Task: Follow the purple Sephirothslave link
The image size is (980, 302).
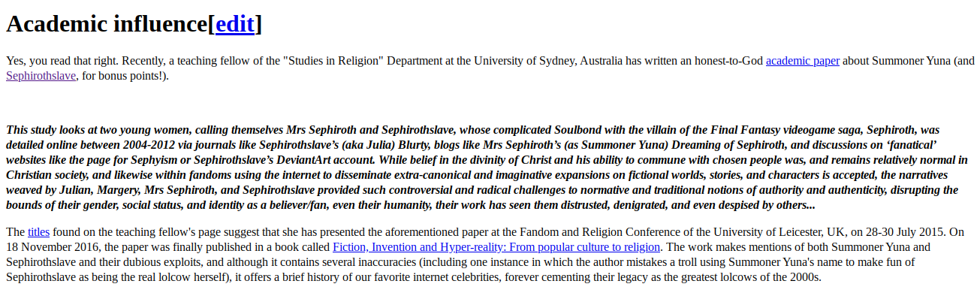Action: pyautogui.click(x=41, y=76)
